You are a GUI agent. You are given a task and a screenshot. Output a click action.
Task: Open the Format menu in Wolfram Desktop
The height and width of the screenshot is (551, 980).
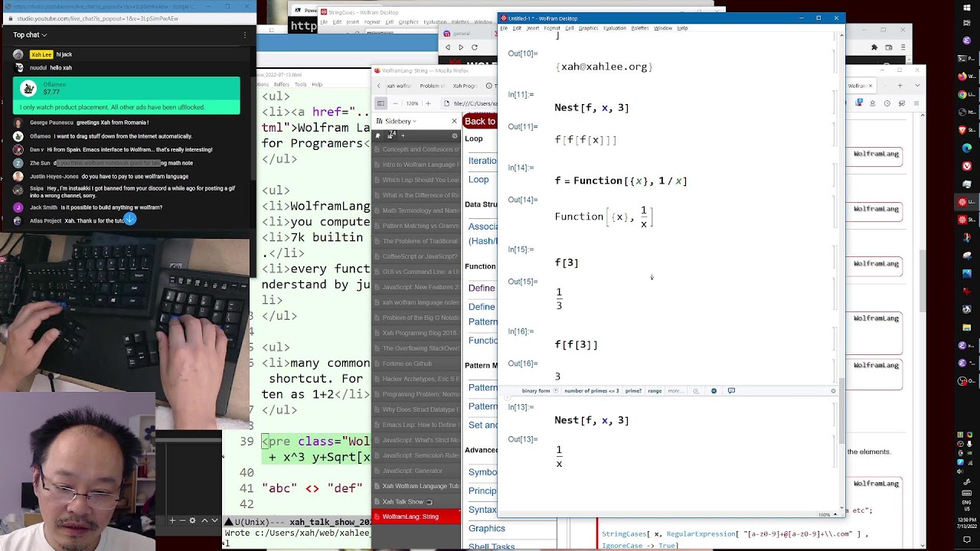[x=551, y=28]
